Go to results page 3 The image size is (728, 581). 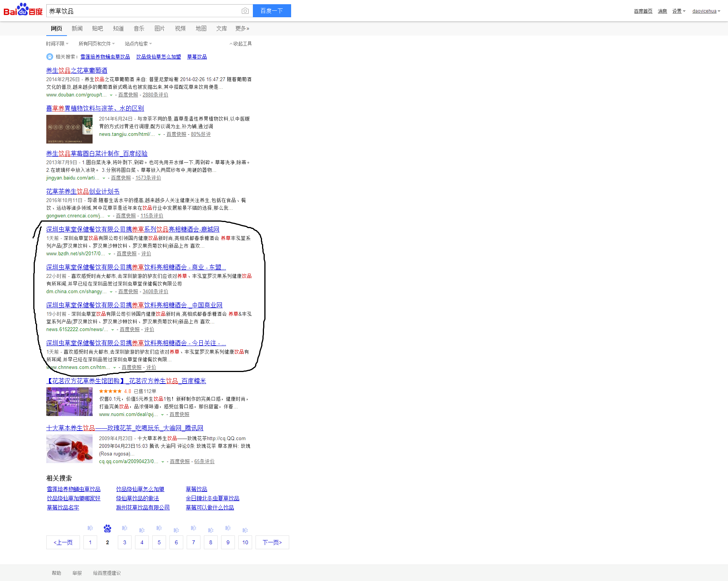125,542
